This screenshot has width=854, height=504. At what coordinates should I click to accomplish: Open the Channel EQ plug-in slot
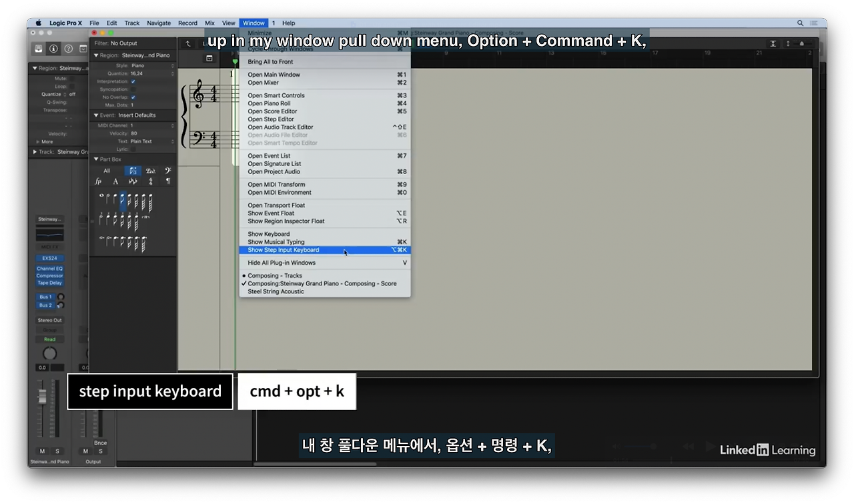pos(49,269)
